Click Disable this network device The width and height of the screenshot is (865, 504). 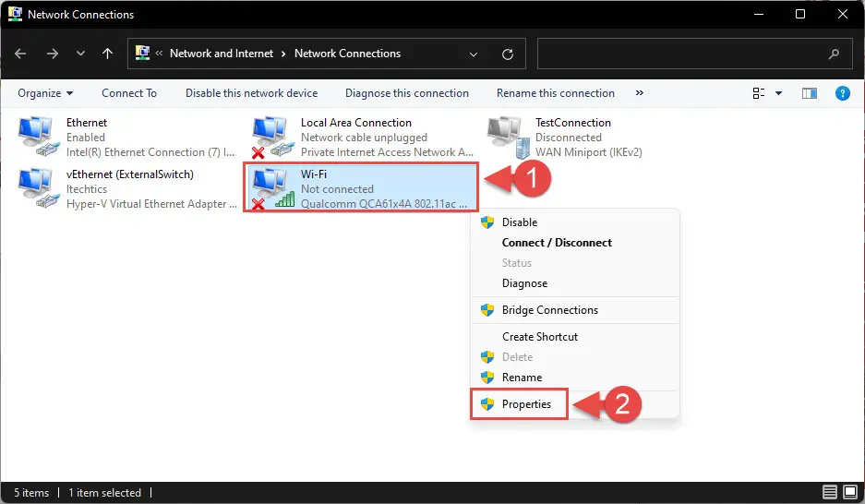pos(251,93)
